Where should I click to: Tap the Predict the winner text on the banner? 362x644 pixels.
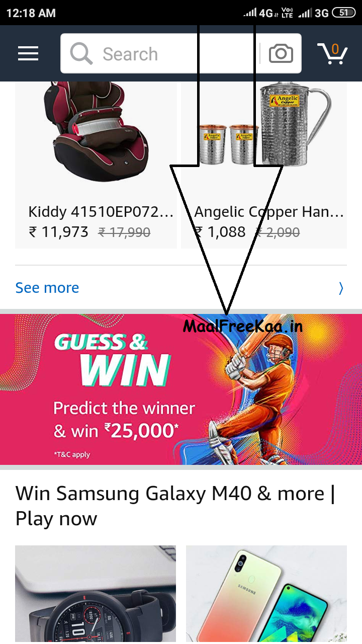click(124, 408)
